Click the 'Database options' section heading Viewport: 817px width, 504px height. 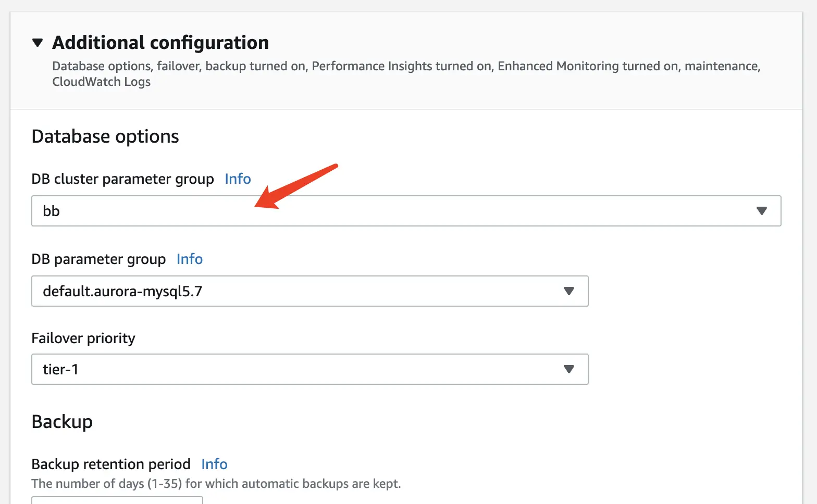105,136
